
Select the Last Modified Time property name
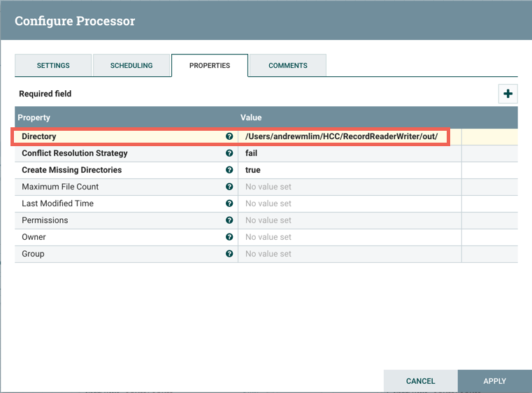[x=58, y=203]
